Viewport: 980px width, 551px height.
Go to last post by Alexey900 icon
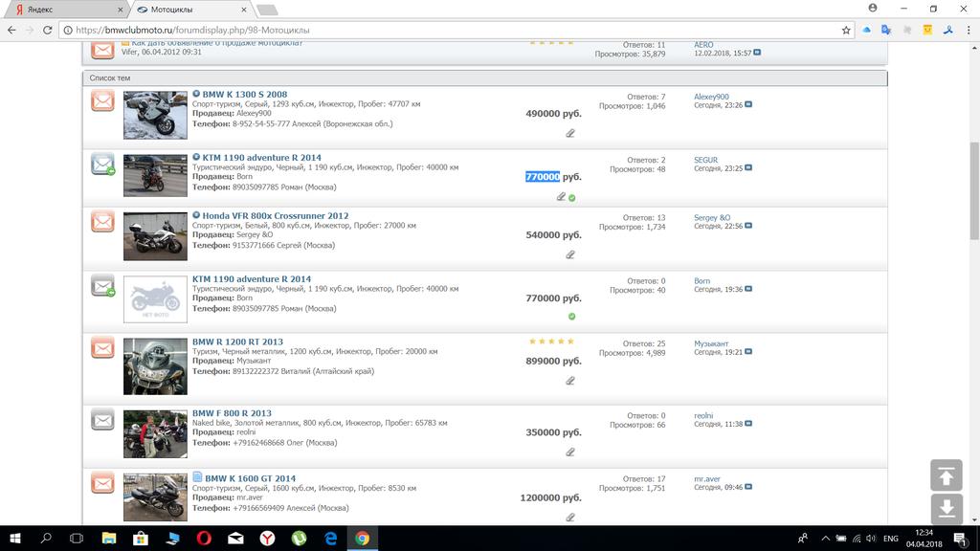(x=748, y=105)
